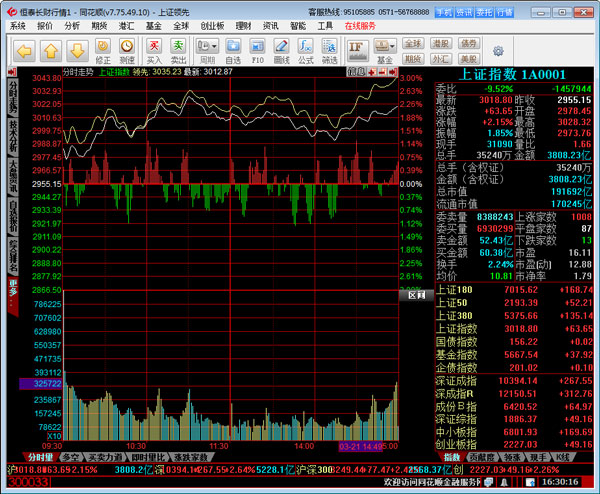Screen dimensions: 600x494
Task: Click the 期货 toolbar button
Action: [413, 59]
